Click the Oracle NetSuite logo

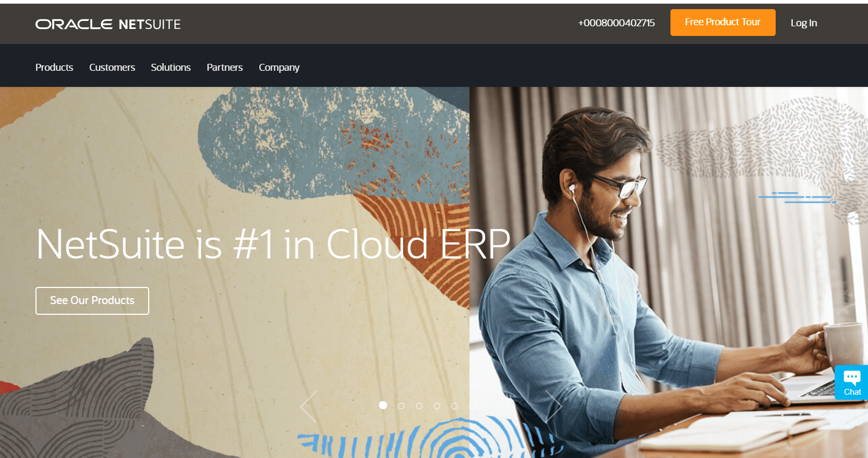pos(108,24)
